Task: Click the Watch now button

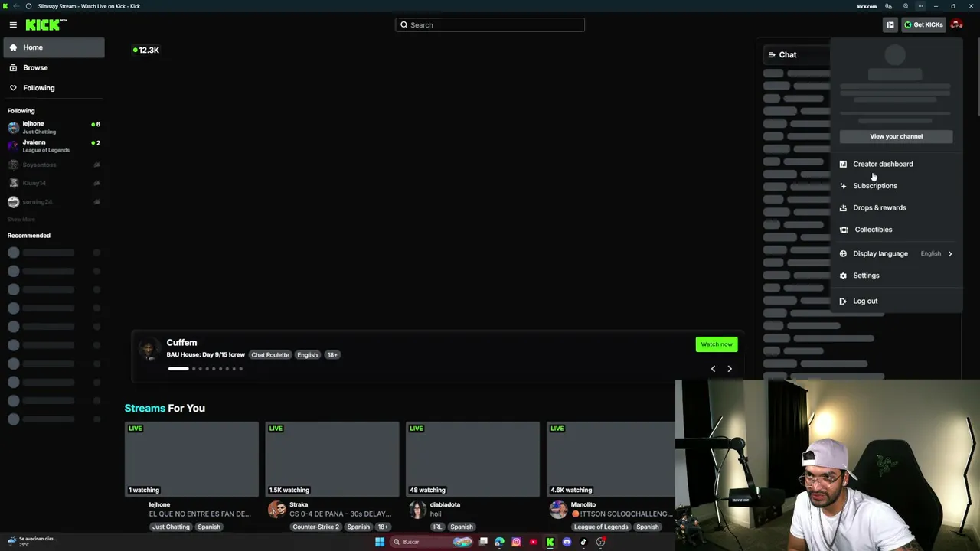Action: pos(717,344)
